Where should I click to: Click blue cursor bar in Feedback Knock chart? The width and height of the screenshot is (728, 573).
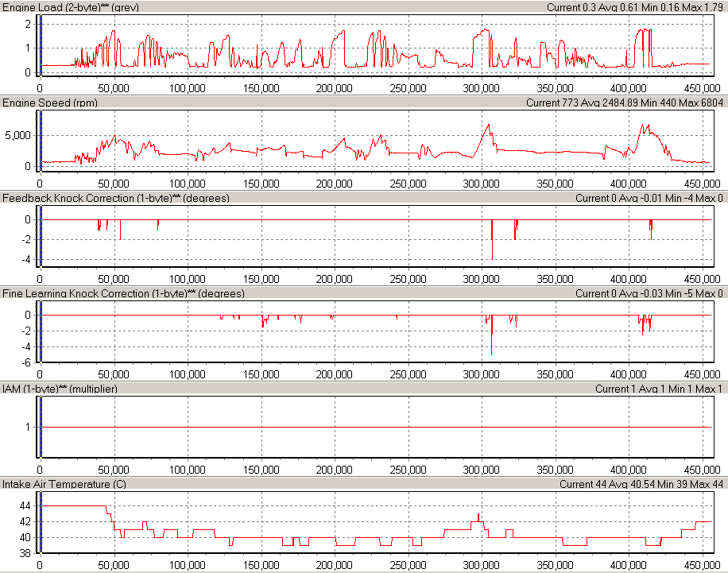[x=39, y=237]
